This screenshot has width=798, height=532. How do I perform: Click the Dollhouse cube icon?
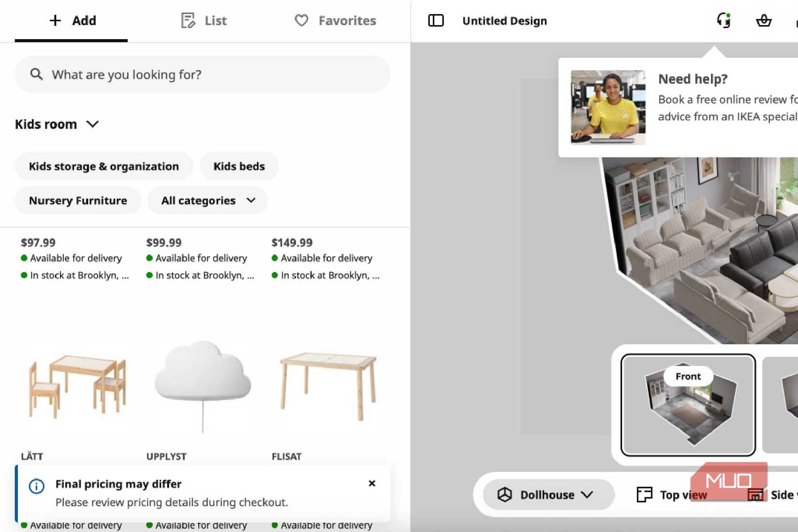tap(504, 494)
